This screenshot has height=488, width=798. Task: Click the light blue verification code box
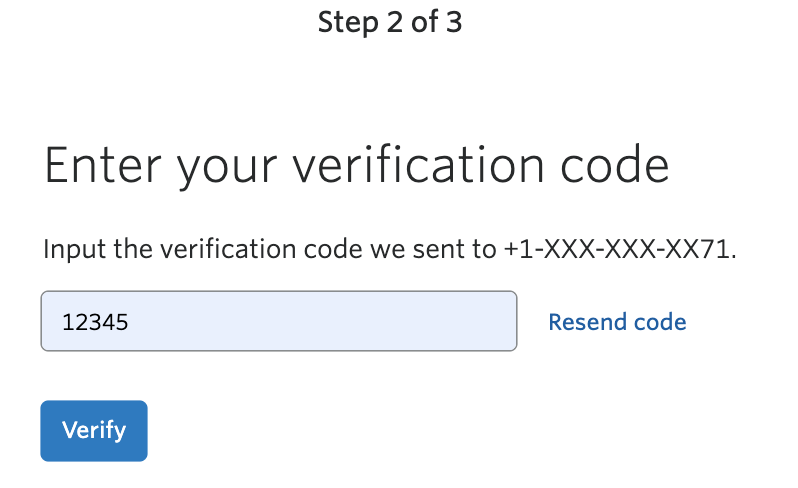[x=279, y=321]
